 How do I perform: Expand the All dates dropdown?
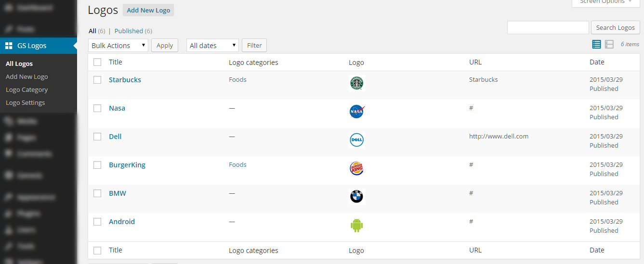(x=212, y=45)
